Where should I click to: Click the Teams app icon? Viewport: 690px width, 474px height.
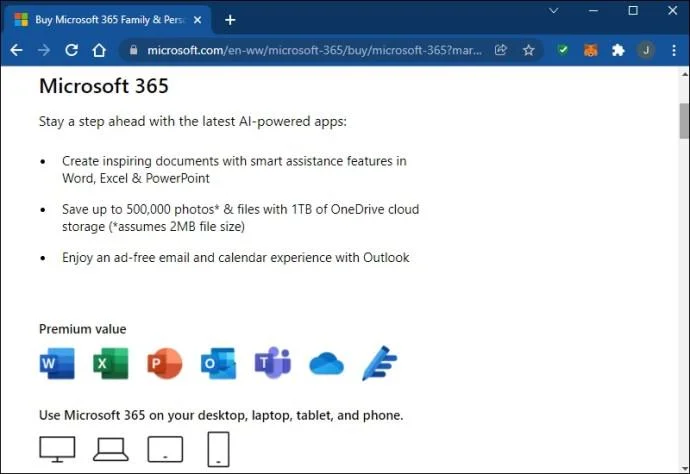click(273, 363)
